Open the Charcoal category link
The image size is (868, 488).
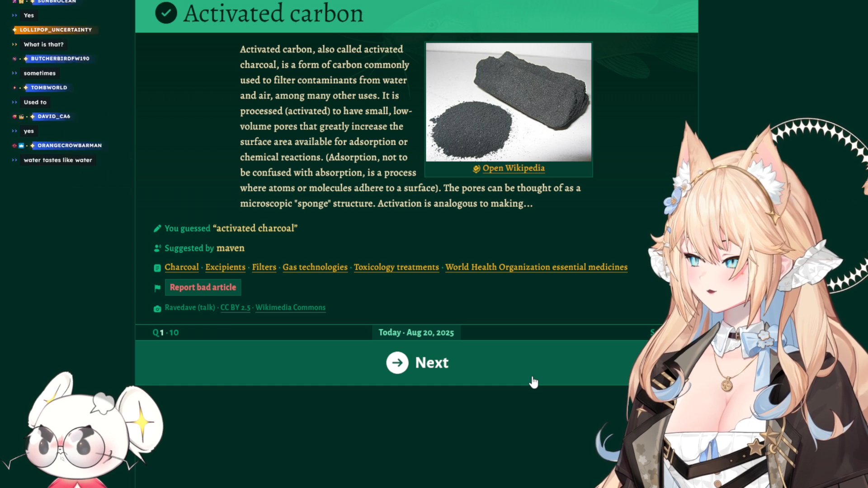pyautogui.click(x=181, y=267)
